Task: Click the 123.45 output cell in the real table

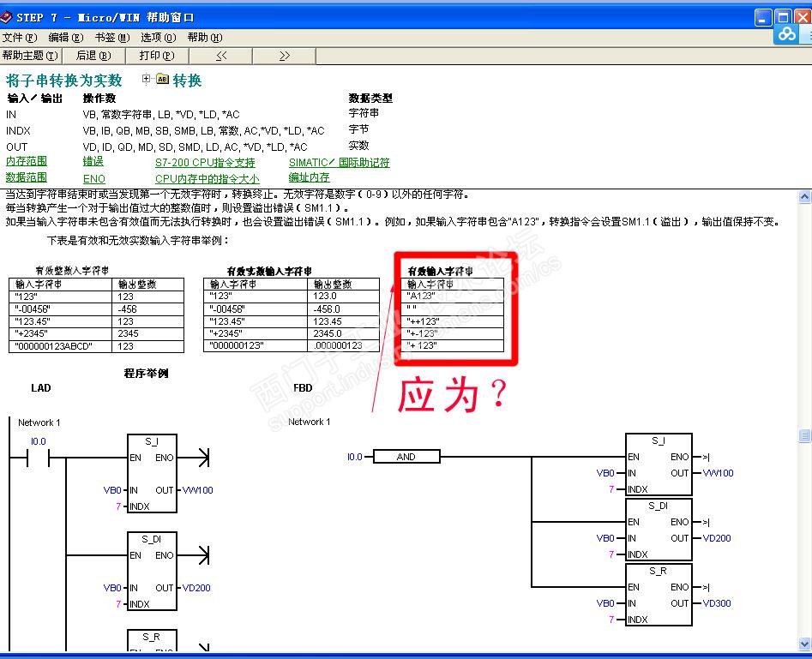Action: 343,321
